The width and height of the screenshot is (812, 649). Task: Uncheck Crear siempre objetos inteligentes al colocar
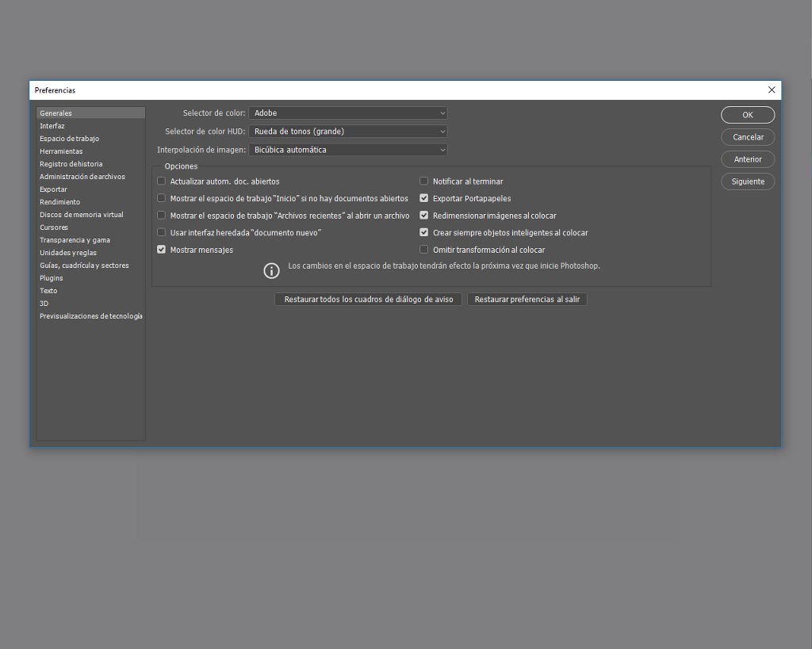(424, 232)
